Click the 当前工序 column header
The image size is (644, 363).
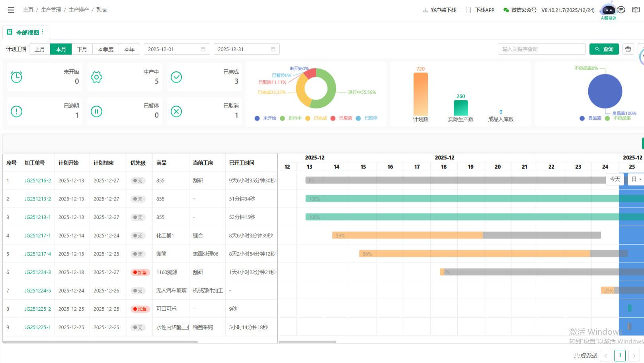coord(203,163)
